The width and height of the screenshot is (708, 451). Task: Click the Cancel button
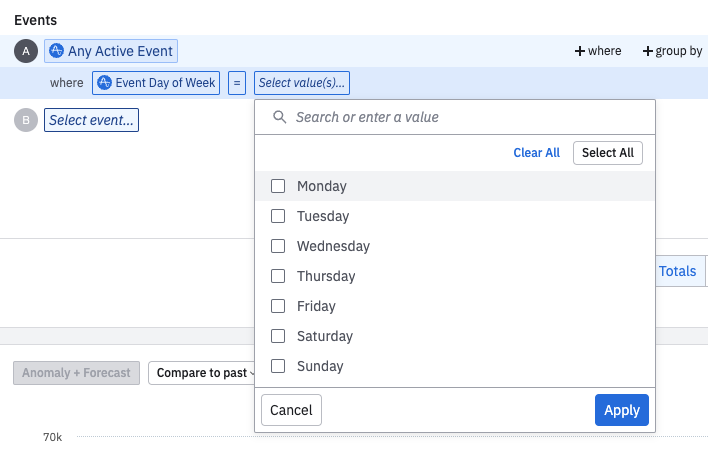291,410
